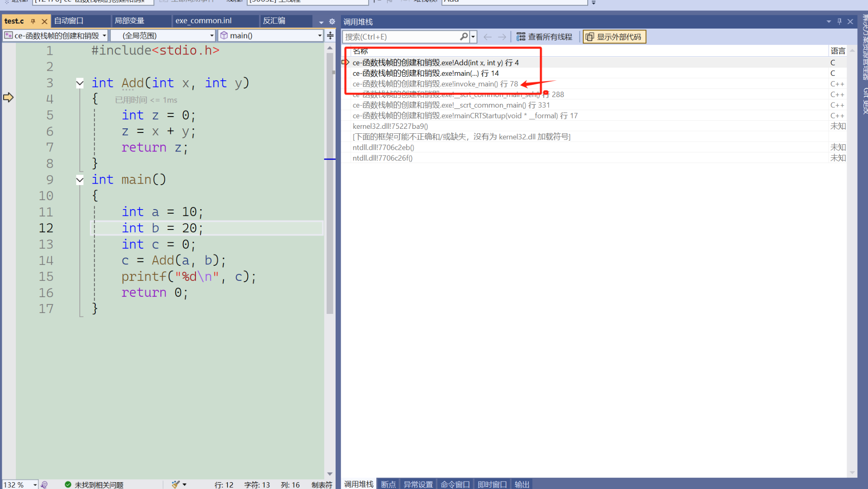Click the project icon in navigation bar
This screenshot has width=868, height=489.
pyautogui.click(x=9, y=35)
